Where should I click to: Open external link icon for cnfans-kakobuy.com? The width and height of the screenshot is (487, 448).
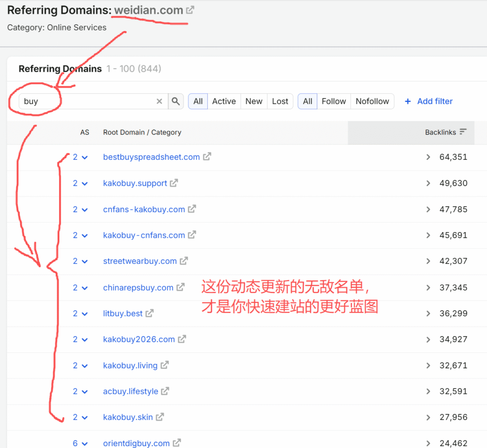pos(192,209)
